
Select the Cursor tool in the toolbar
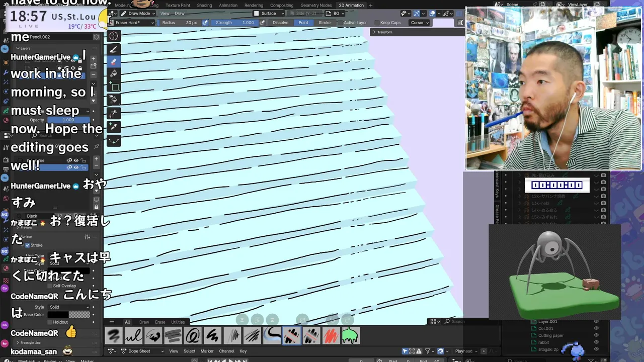tap(114, 36)
